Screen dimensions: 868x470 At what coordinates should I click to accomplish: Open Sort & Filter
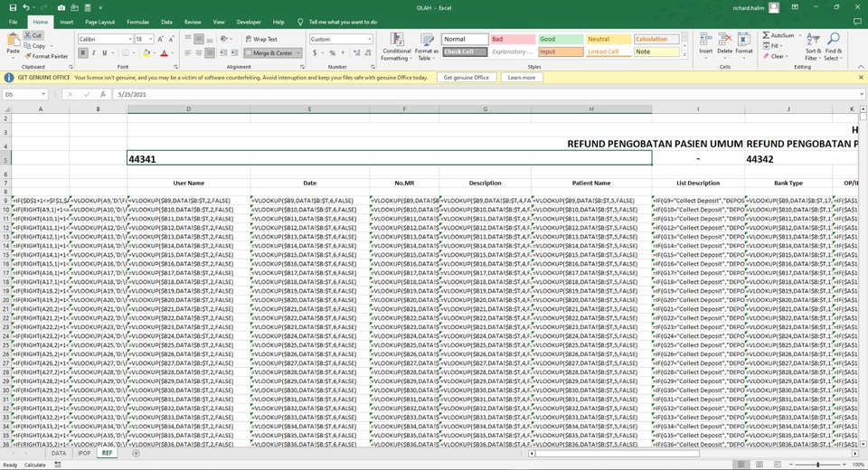point(813,47)
